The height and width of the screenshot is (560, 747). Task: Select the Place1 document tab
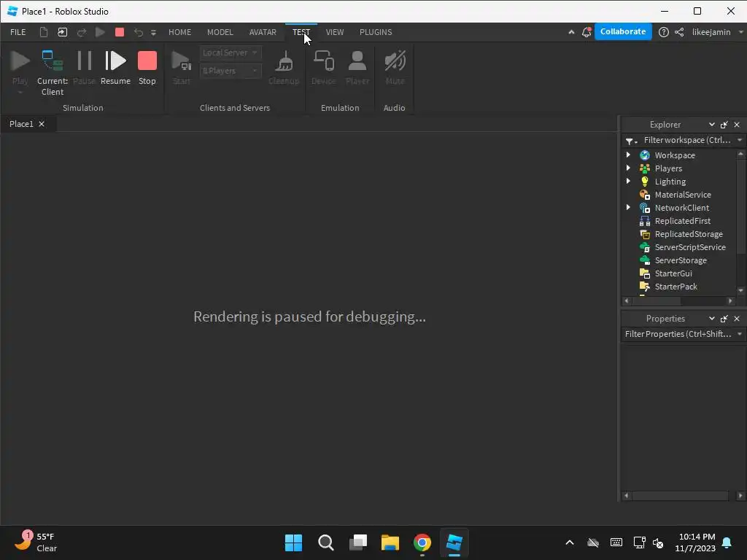21,124
